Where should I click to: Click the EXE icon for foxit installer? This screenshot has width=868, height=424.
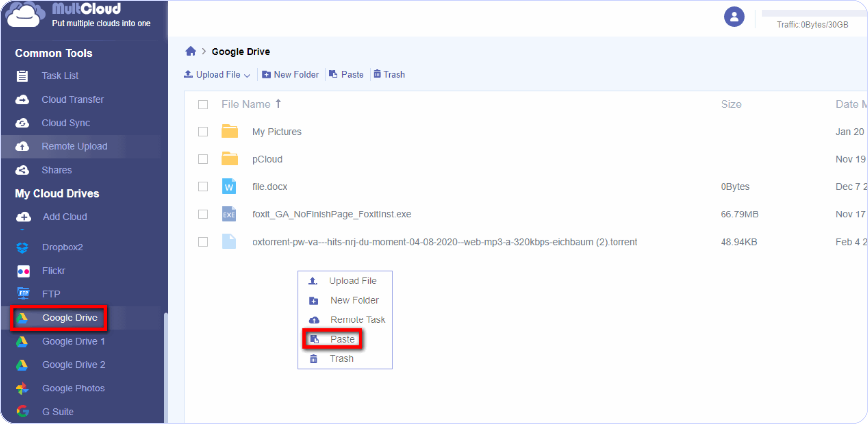pos(229,214)
